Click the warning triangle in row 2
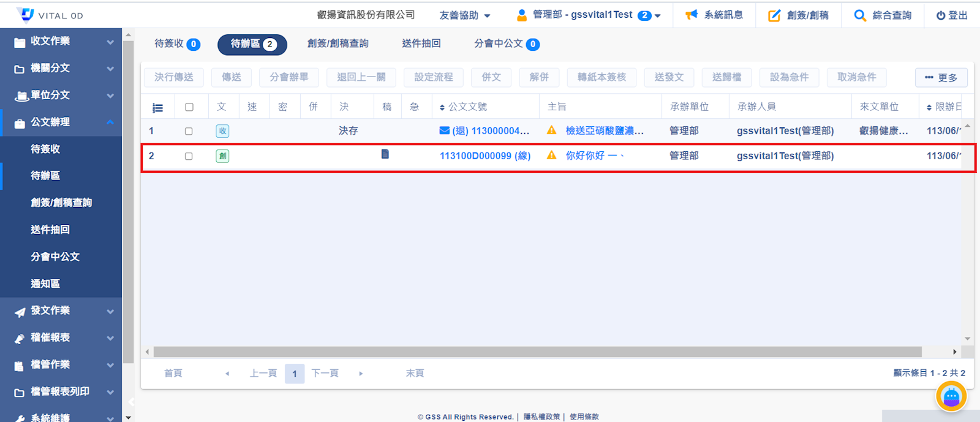980x422 pixels. pos(551,156)
